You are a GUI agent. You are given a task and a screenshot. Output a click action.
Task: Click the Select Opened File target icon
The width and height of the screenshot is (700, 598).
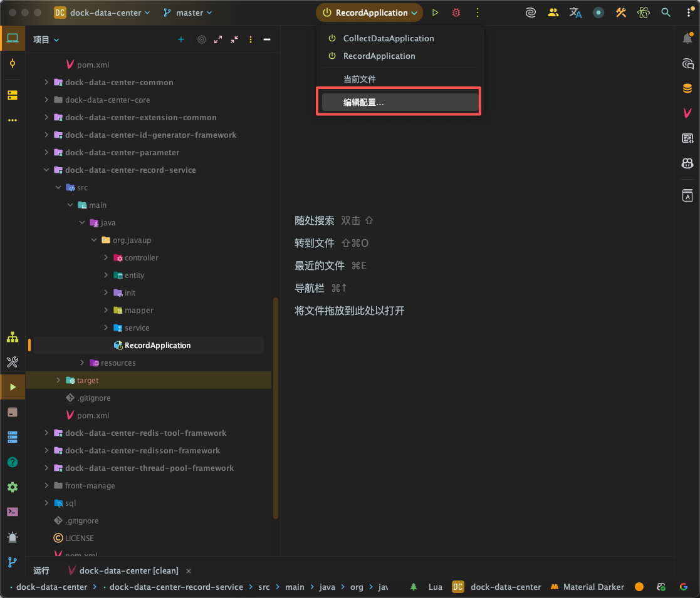point(202,39)
